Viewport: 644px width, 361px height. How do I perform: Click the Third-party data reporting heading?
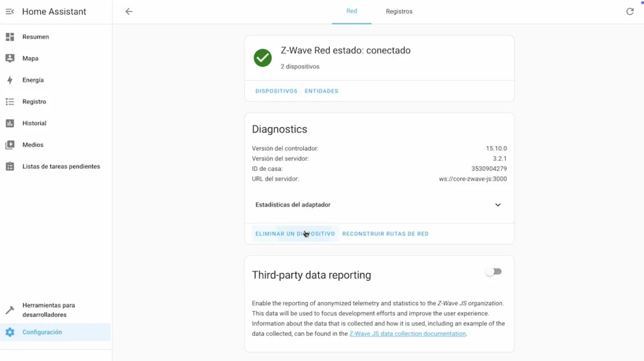(311, 275)
